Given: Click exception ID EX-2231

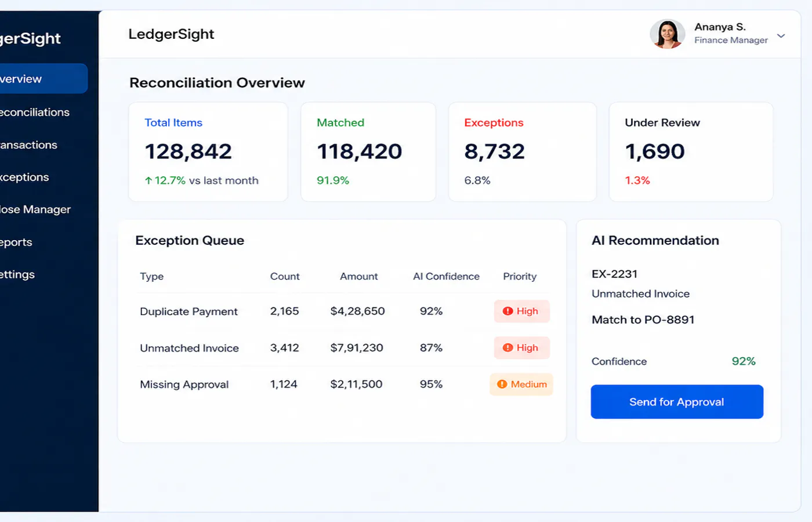Looking at the screenshot, I should [x=614, y=274].
